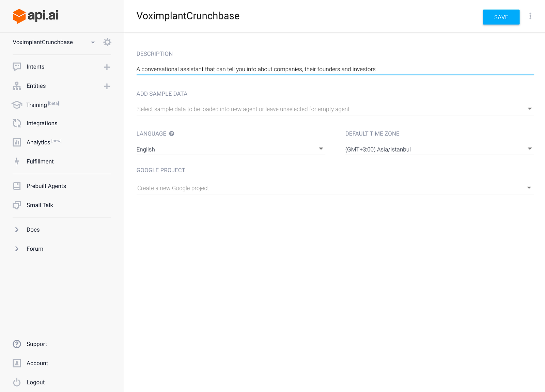Open agent settings gear icon
Screen dimensions: 545x392
[x=107, y=42]
